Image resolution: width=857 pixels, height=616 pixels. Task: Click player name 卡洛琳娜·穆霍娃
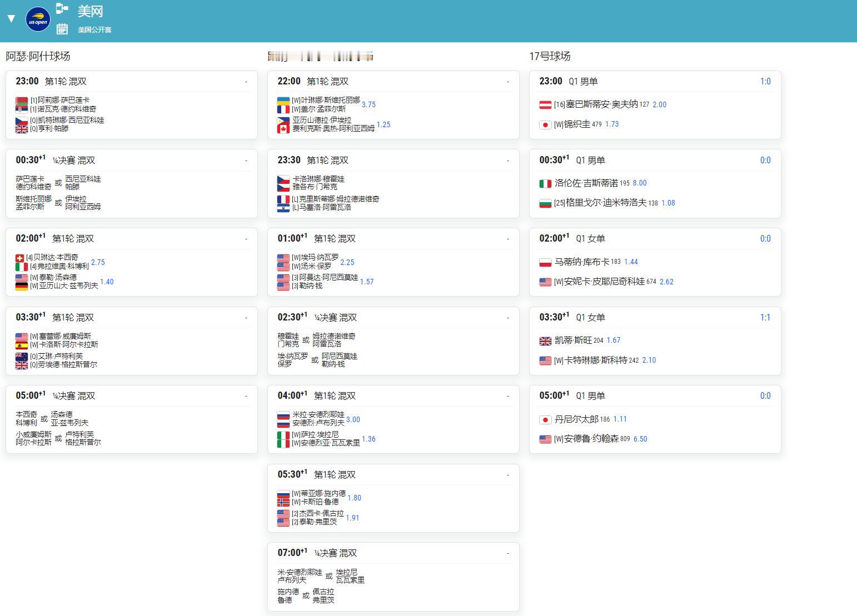(x=318, y=179)
